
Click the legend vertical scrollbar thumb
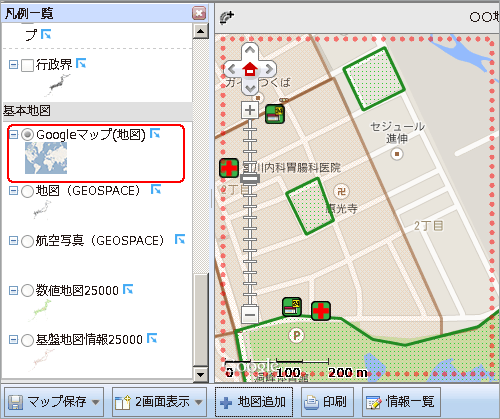coord(201,320)
